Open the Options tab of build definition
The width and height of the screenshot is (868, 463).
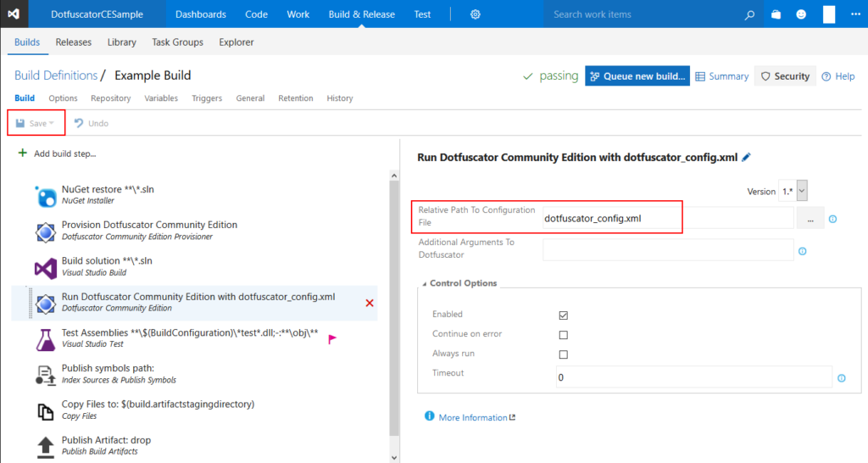coord(63,98)
